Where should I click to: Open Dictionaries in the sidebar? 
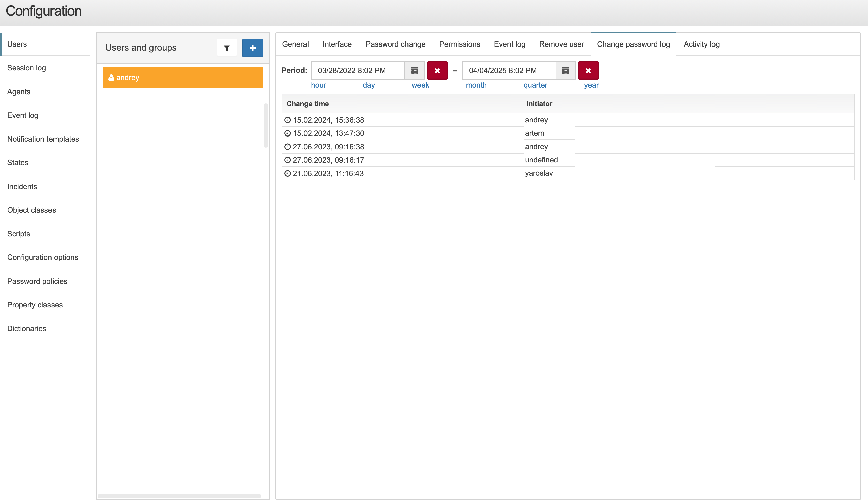pyautogui.click(x=45, y=329)
